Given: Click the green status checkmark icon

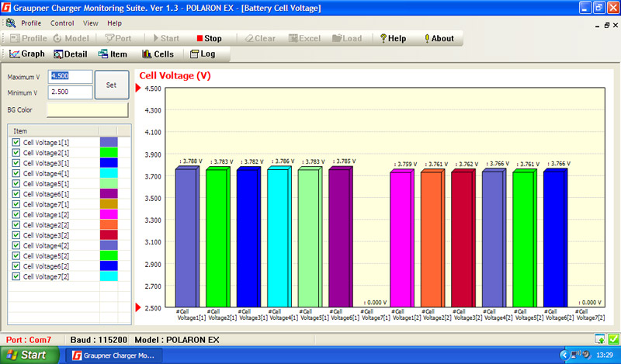Looking at the screenshot, I should click(613, 339).
